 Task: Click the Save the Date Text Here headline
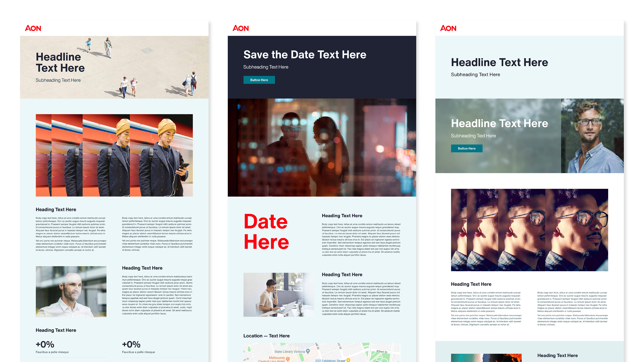pos(305,55)
